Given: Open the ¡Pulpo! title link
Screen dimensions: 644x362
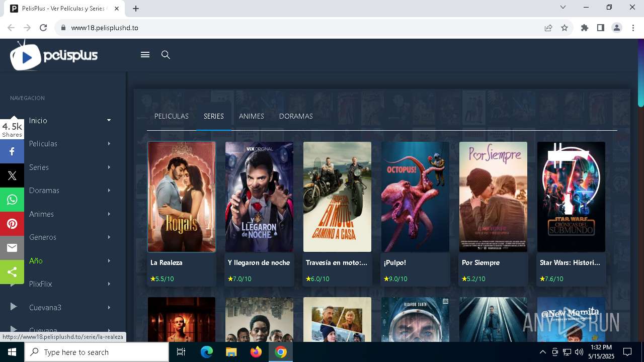Looking at the screenshot, I should click(x=395, y=262).
